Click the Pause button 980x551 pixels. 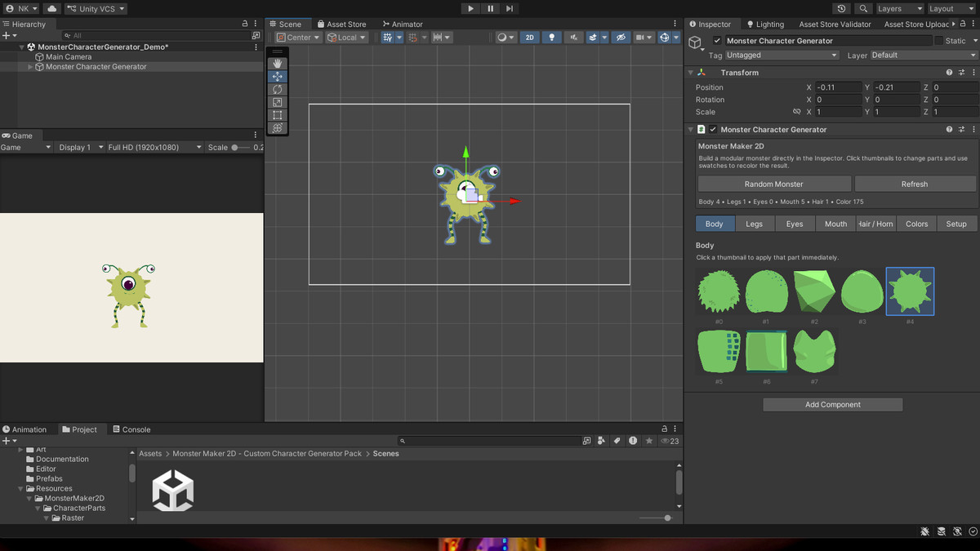pos(490,8)
